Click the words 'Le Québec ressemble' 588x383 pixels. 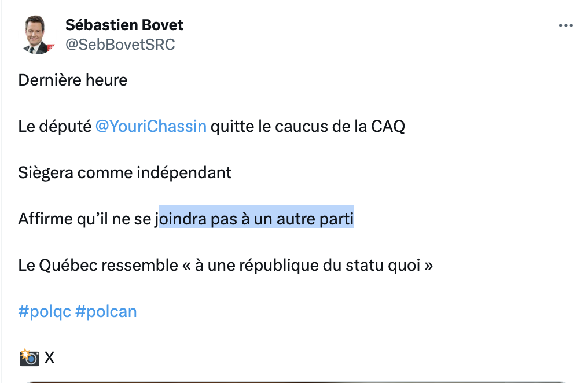pos(98,266)
